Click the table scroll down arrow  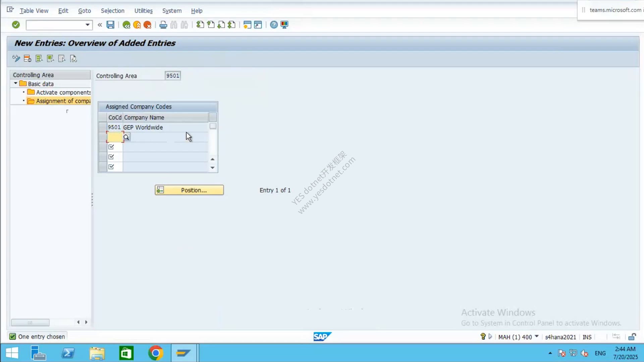212,168
